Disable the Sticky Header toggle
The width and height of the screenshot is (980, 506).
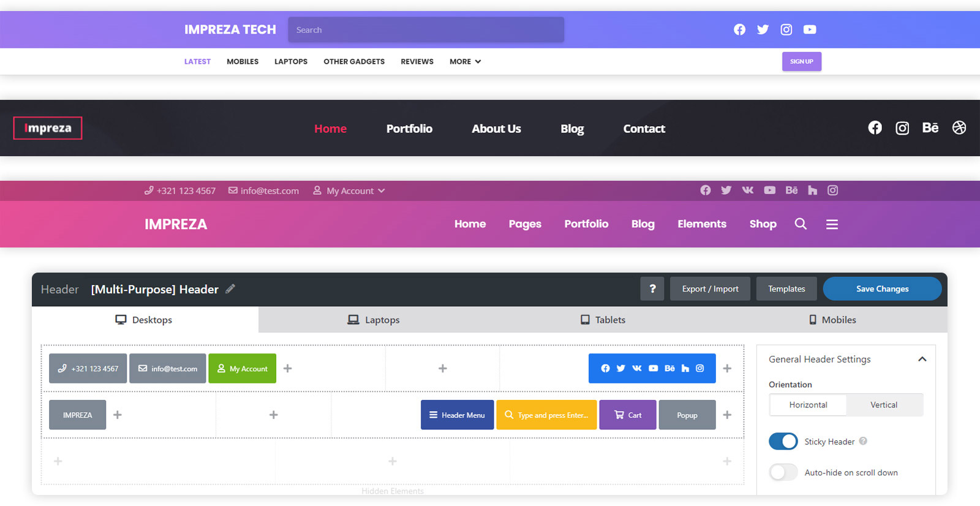pyautogui.click(x=783, y=441)
